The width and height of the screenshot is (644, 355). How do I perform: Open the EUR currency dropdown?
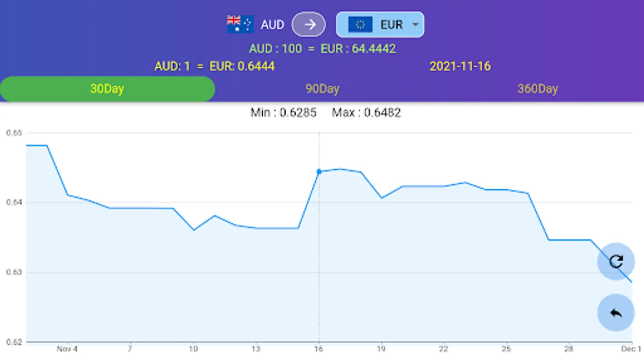pos(380,24)
